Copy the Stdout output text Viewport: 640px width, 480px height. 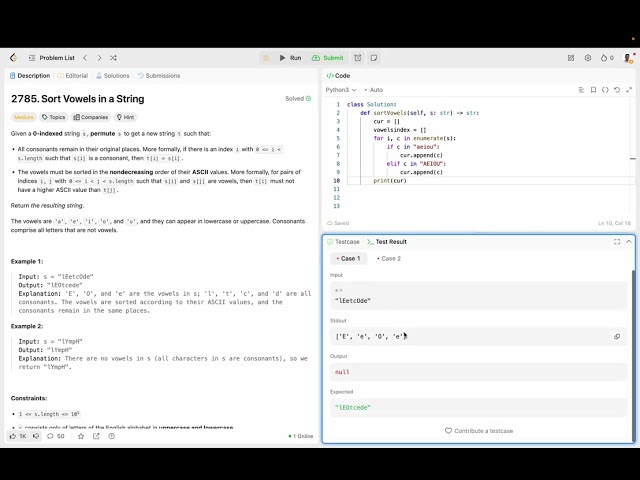pyautogui.click(x=617, y=336)
